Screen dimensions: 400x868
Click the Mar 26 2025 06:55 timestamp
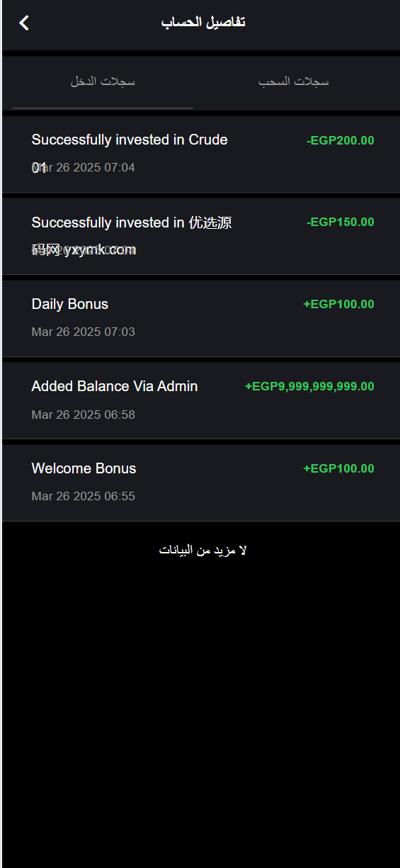tap(84, 497)
